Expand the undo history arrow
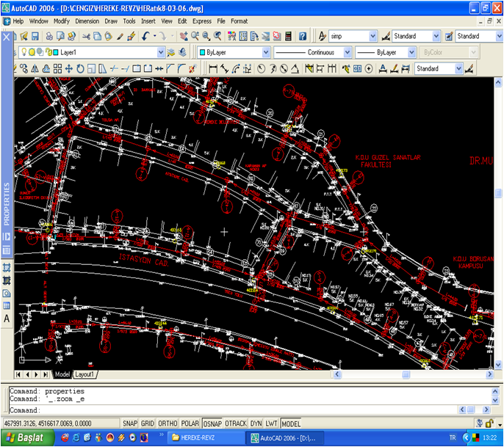The height and width of the screenshot is (447, 504). [155, 36]
